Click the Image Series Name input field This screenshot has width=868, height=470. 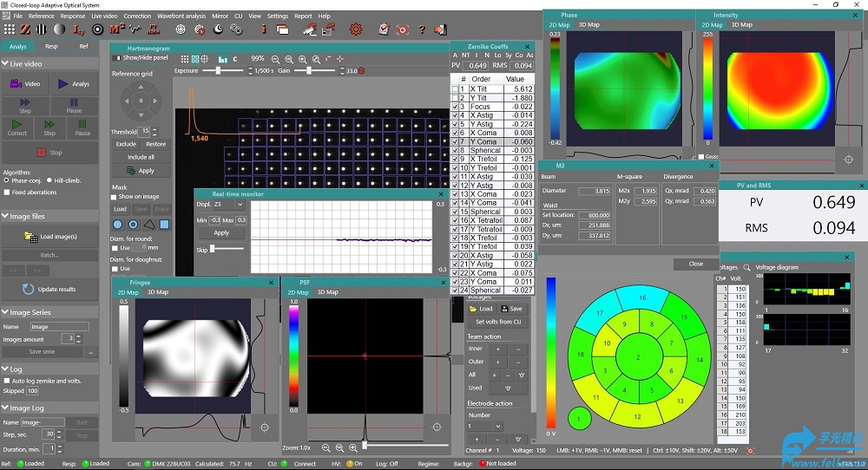59,327
